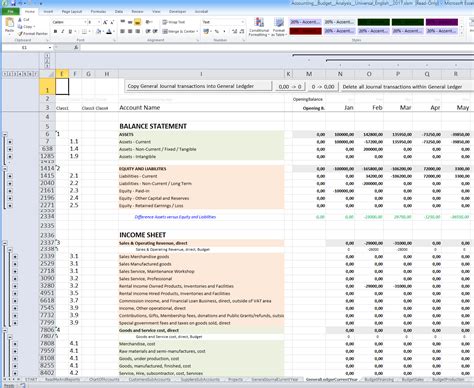Increase font size with large A
This screenshot has width=474, height=388.
(x=105, y=22)
